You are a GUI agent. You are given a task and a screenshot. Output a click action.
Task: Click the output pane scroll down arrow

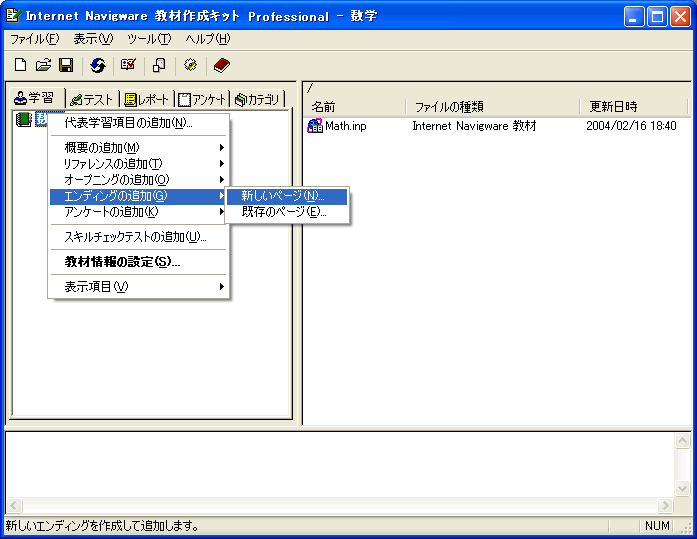click(682, 488)
